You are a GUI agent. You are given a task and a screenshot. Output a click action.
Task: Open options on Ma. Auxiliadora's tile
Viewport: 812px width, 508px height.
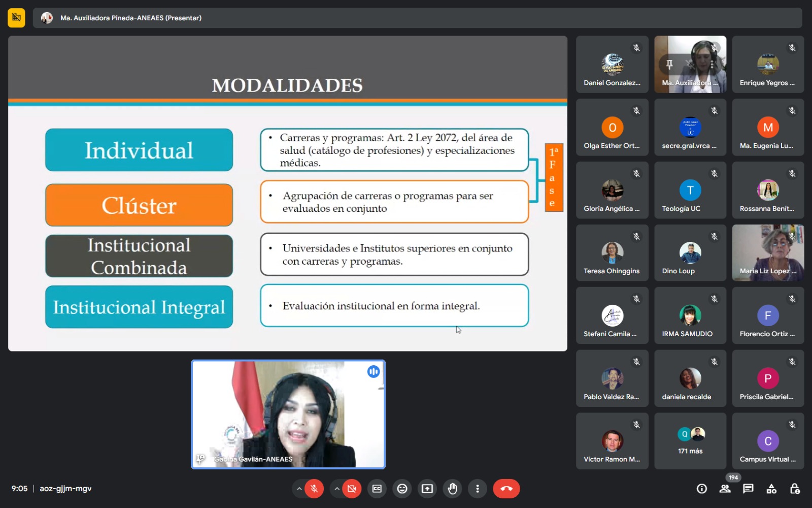712,65
